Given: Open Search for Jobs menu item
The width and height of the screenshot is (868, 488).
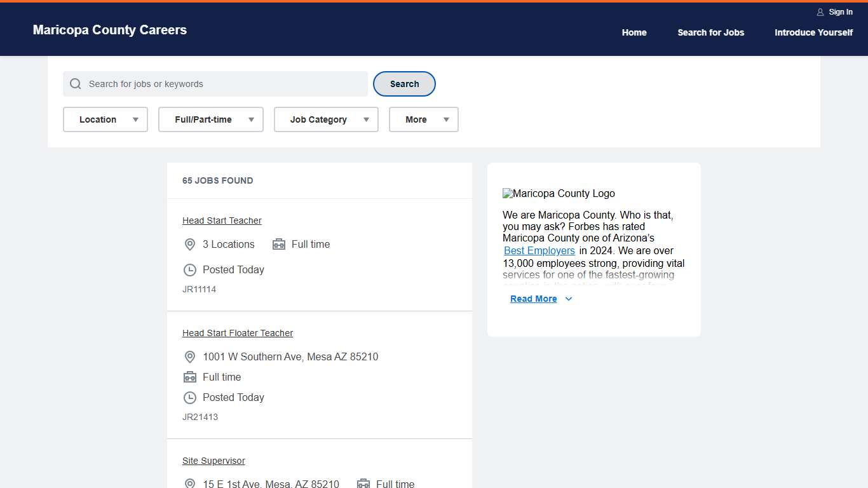Looking at the screenshot, I should [710, 32].
